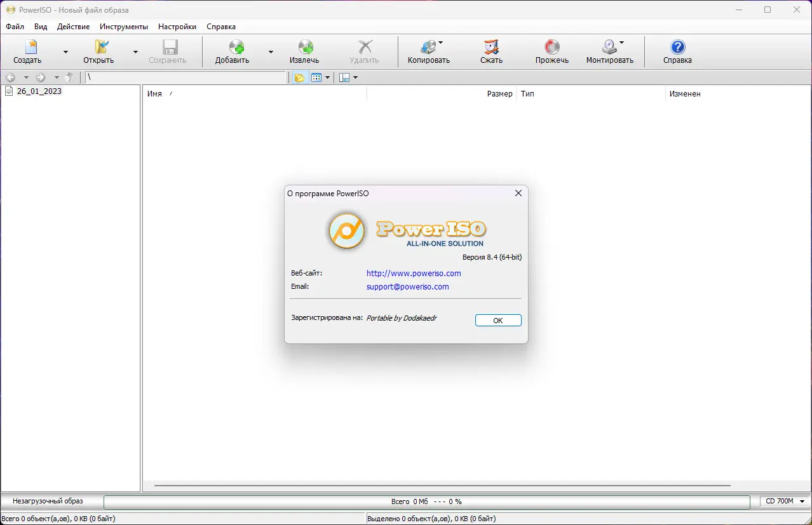Open the Forward history dropdown arrow
The image size is (812, 525).
click(57, 77)
